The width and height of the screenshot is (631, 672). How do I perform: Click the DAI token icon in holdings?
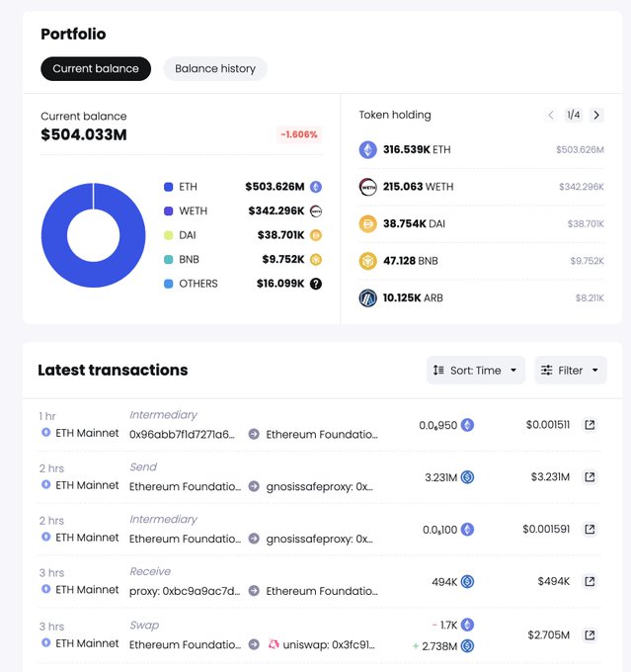tap(367, 223)
